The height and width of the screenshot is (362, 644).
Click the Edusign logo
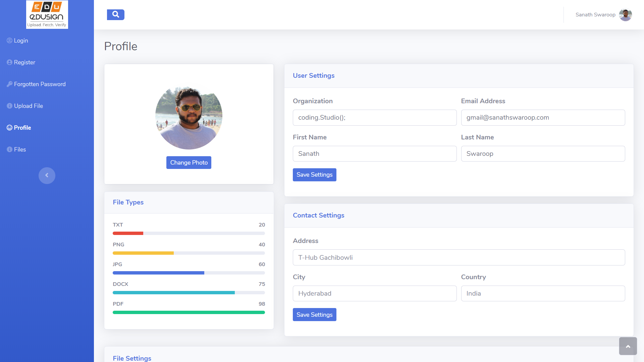[47, 14]
